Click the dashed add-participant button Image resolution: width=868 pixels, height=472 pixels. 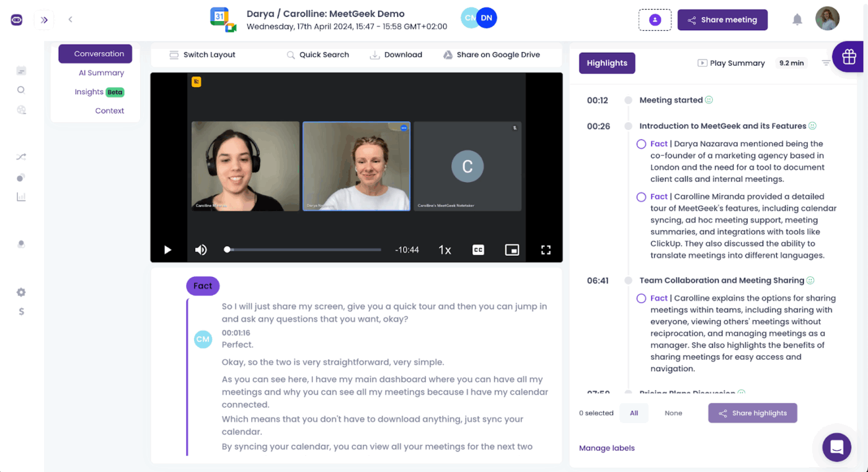pyautogui.click(x=655, y=20)
